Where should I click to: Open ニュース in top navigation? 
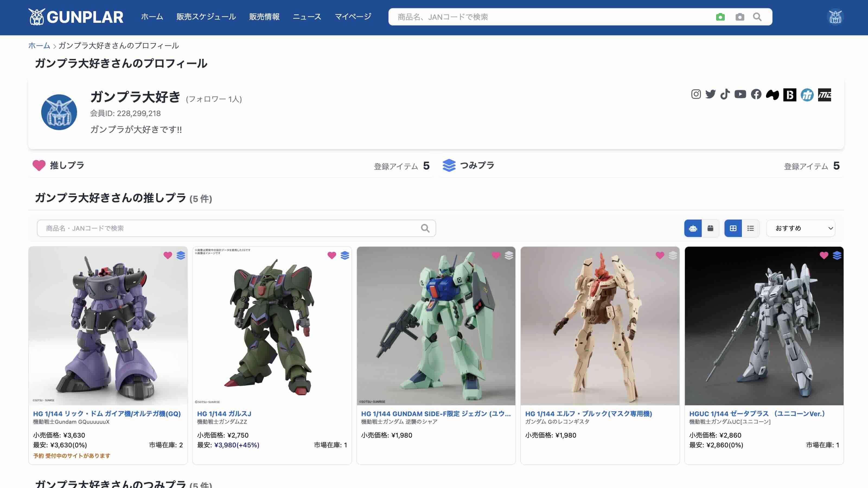pyautogui.click(x=307, y=17)
